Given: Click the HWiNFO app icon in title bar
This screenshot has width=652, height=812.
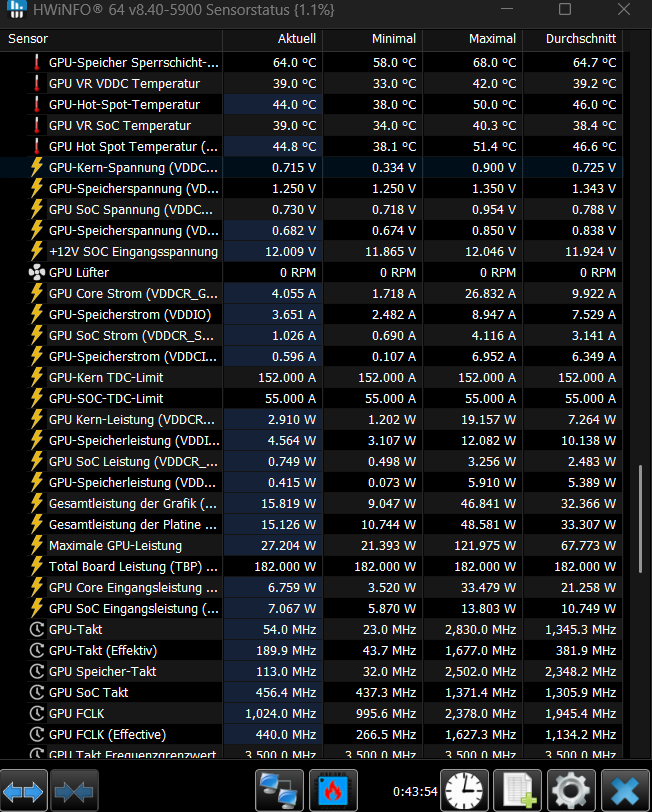Looking at the screenshot, I should 17,9.
